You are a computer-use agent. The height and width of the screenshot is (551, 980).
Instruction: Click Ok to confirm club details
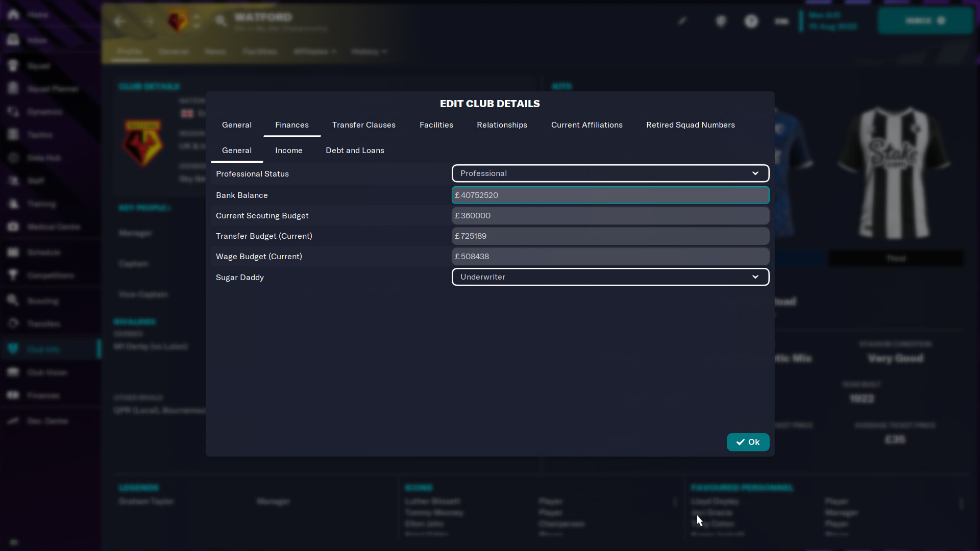point(748,442)
